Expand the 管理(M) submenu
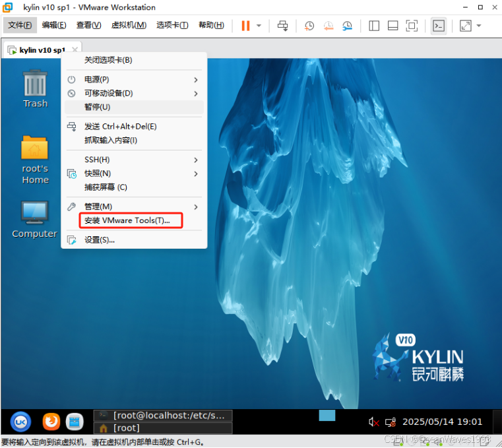Image resolution: width=502 pixels, height=448 pixels. (134, 207)
